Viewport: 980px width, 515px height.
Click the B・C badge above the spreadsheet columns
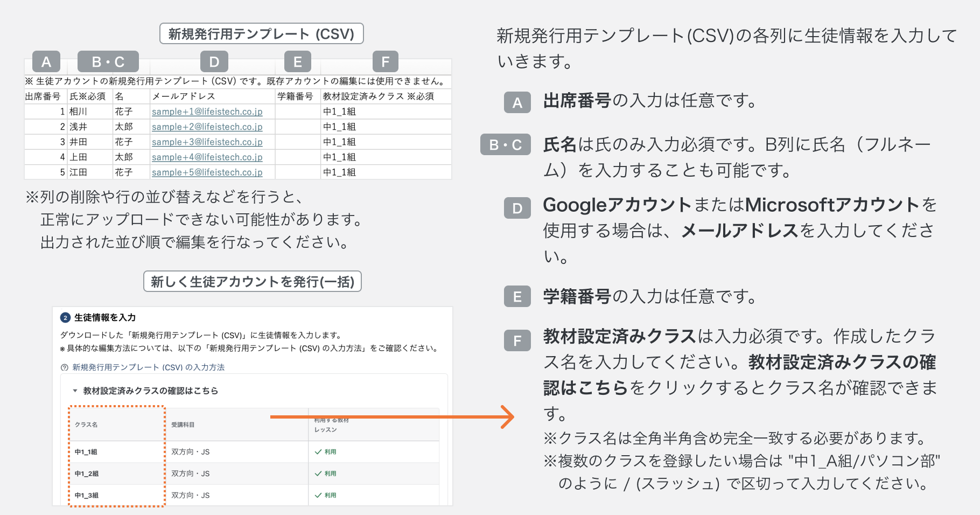coord(108,62)
